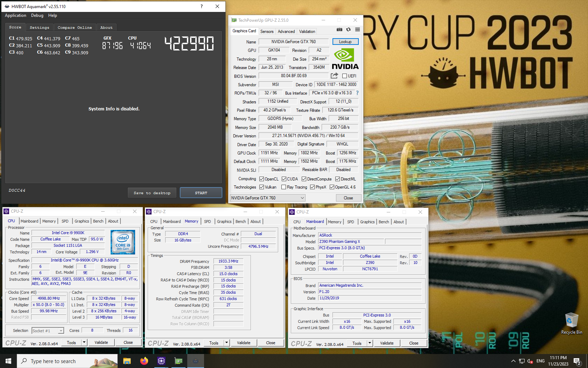The height and width of the screenshot is (368, 588).
Task: Click the GPU Name field in GPU-Z
Action: 293,42
